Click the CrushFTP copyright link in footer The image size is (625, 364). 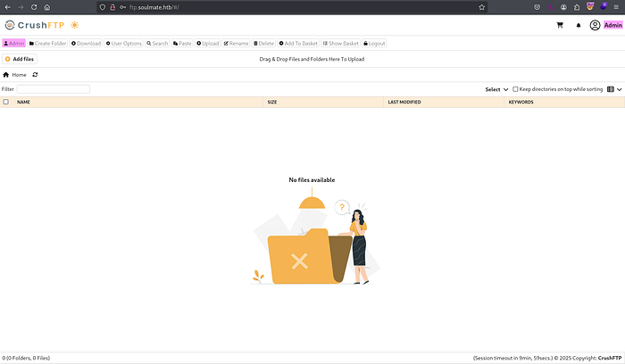[610, 358]
